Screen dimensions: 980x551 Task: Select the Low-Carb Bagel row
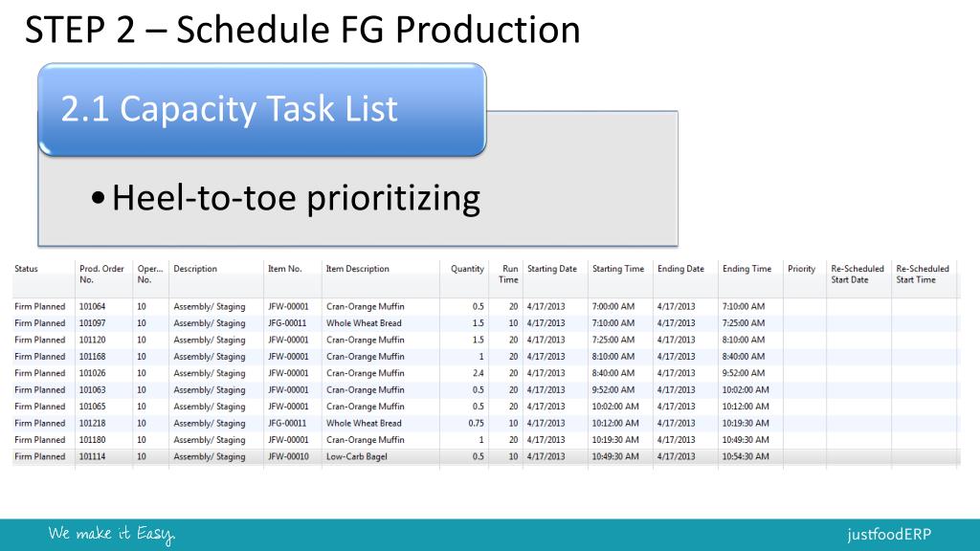point(486,456)
